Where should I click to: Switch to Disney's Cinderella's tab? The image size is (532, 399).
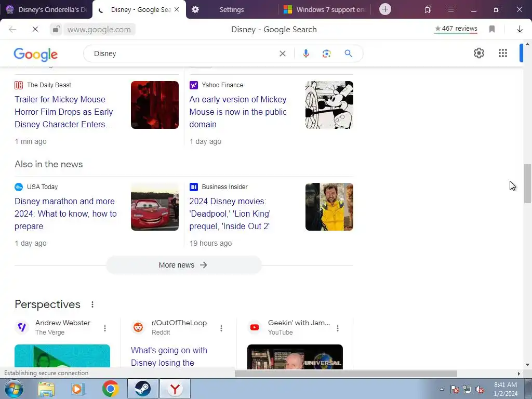click(x=46, y=9)
